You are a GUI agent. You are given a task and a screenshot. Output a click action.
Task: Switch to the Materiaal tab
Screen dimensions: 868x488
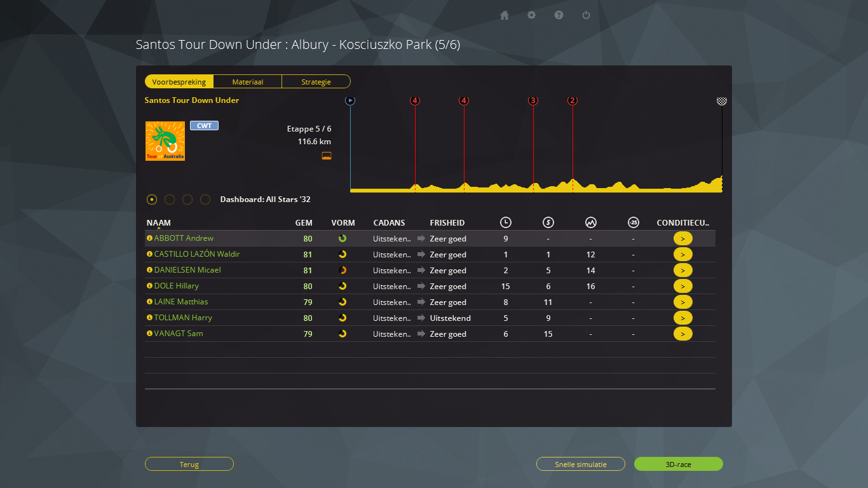[x=247, y=82]
